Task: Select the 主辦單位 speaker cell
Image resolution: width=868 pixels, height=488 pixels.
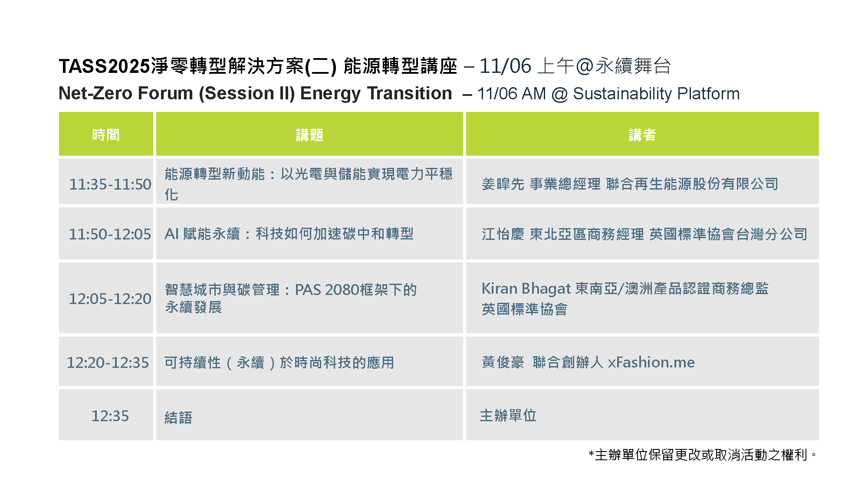Action: tap(508, 416)
